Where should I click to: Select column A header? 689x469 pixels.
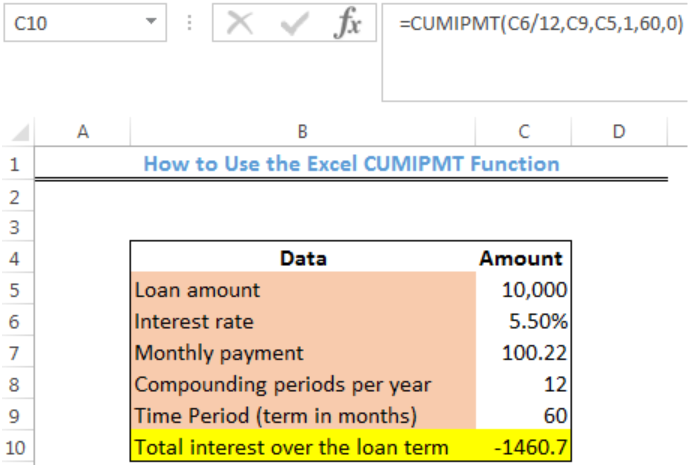tap(83, 131)
